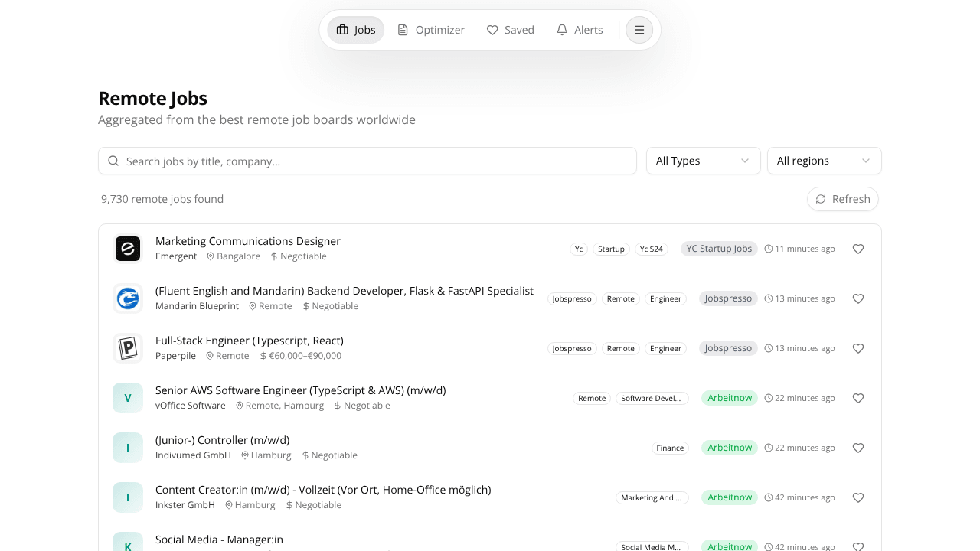Click the Indivumed GmbH avatar icon

[x=128, y=448]
